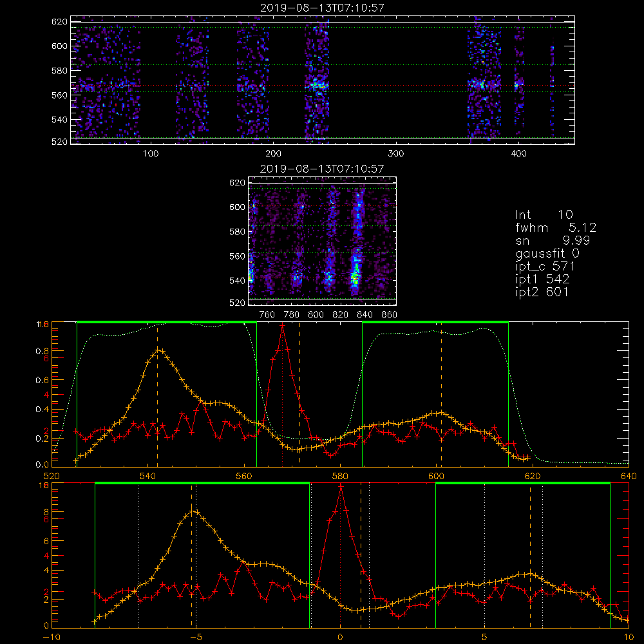Screen dimensions: 644x644
Task: Select the 'ipt2 601' readout text
Action: tap(542, 292)
